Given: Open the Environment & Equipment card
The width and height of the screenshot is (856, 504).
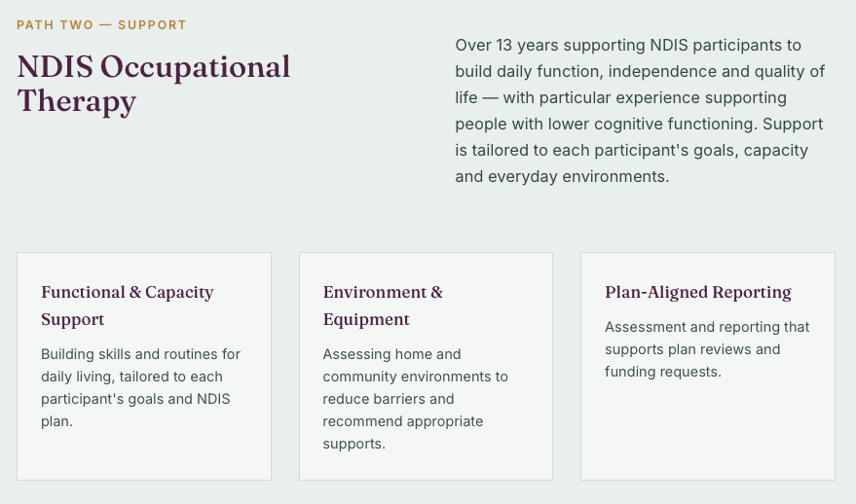Looking at the screenshot, I should pyautogui.click(x=426, y=366).
